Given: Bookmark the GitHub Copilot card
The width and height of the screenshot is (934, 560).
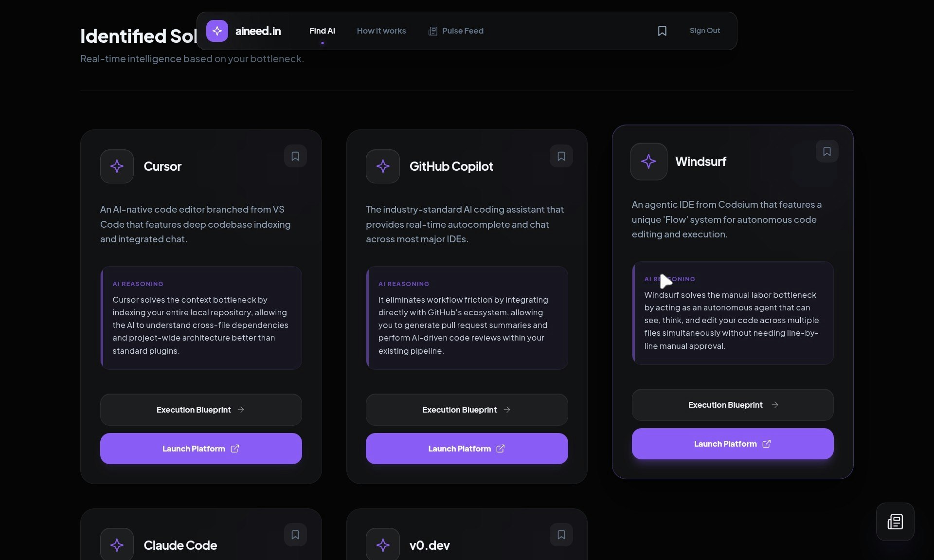Looking at the screenshot, I should pos(561,156).
